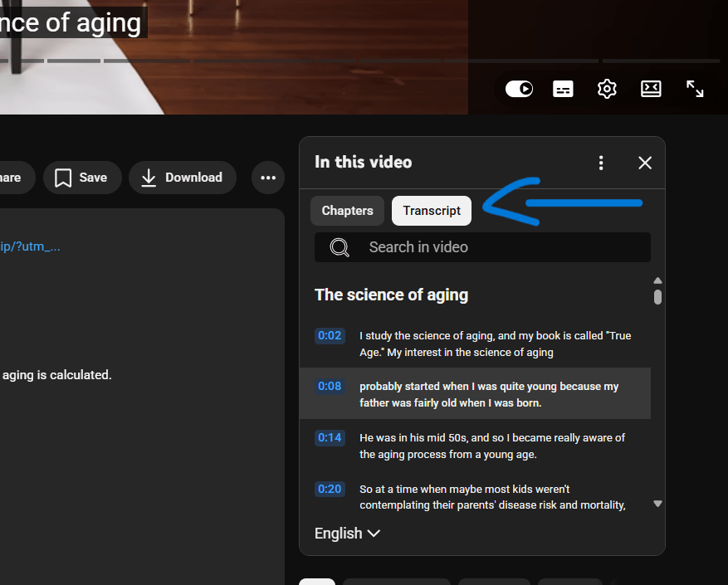Open transcript panel options menu
The height and width of the screenshot is (585, 728).
(x=601, y=163)
